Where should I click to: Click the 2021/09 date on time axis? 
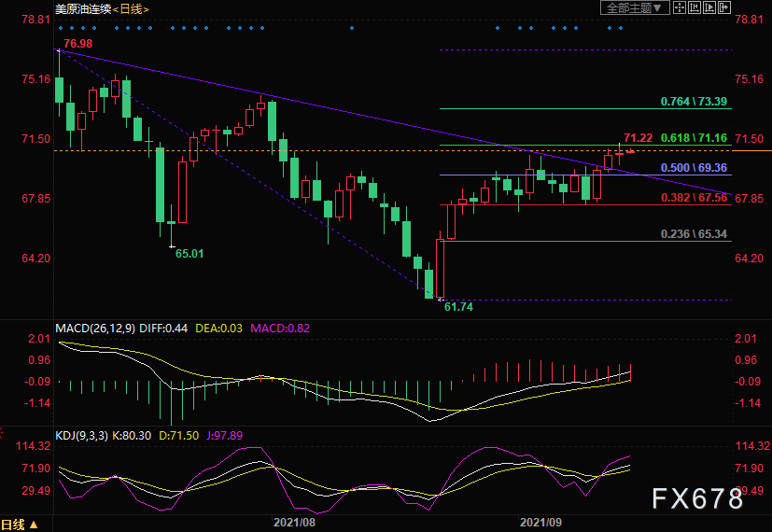(x=540, y=524)
